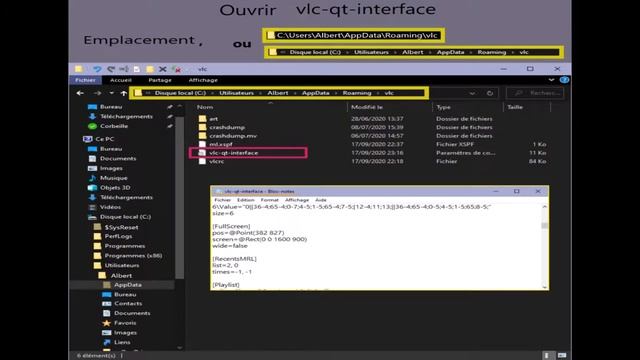640x360 pixels.
Task: Switch to the Partage ribbon tab
Action: pos(160,80)
